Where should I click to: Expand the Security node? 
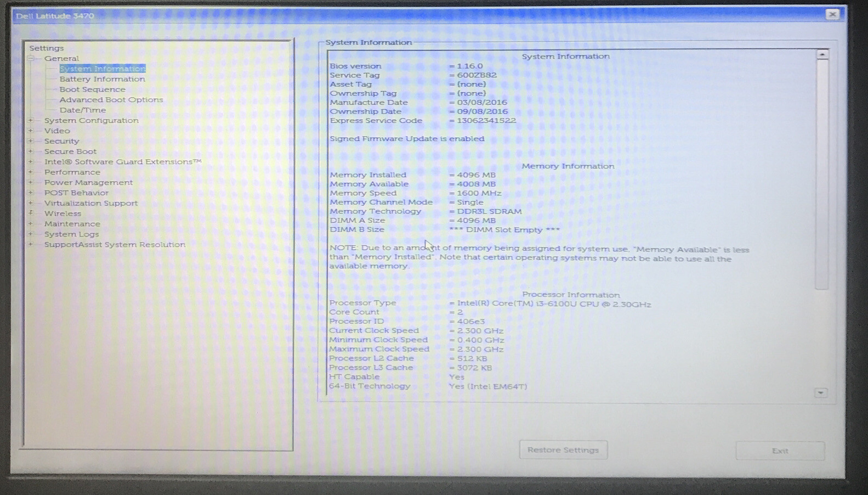point(31,141)
